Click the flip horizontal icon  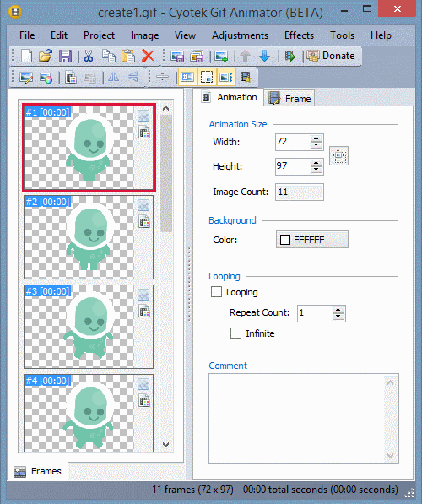[x=113, y=77]
